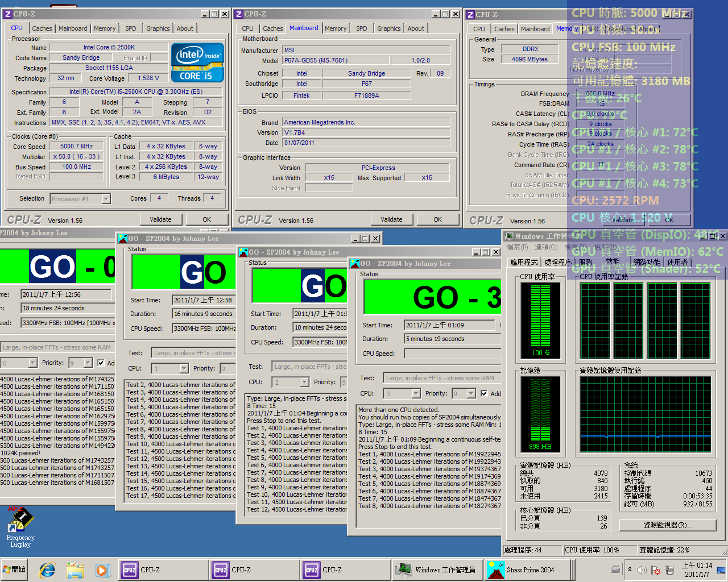Click CPU usage 100 % gauge in Task Manager
This screenshot has width=728, height=582.
(x=540, y=320)
